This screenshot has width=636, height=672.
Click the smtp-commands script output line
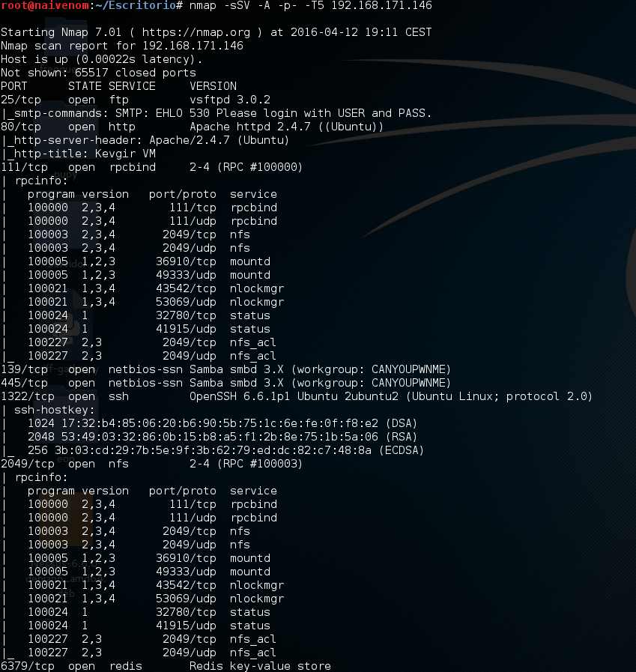coord(216,113)
